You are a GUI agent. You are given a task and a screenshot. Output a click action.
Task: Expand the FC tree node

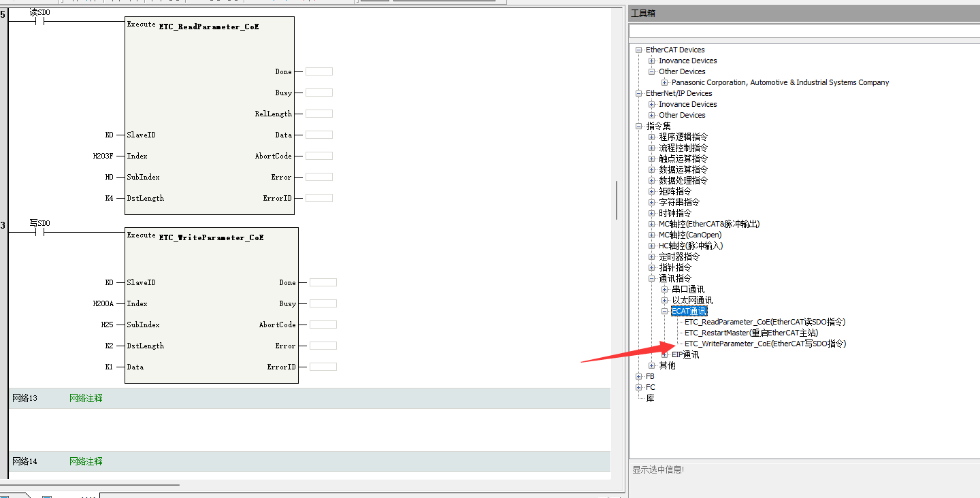point(638,387)
